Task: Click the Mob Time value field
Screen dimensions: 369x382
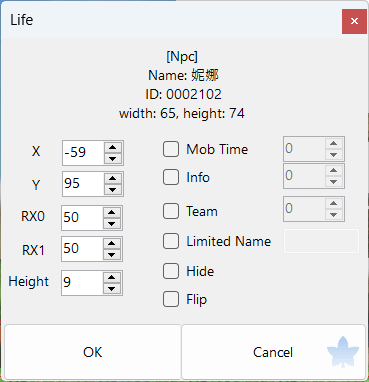Action: pos(305,149)
